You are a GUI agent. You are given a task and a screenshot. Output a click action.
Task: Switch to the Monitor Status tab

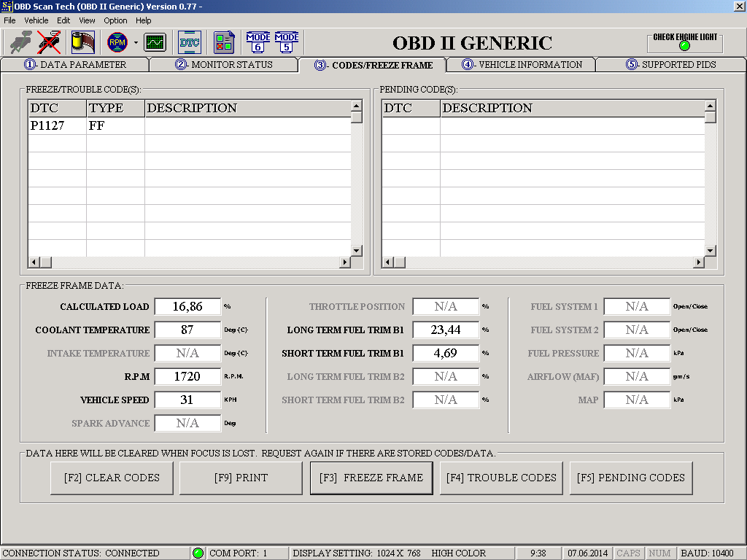pyautogui.click(x=224, y=64)
